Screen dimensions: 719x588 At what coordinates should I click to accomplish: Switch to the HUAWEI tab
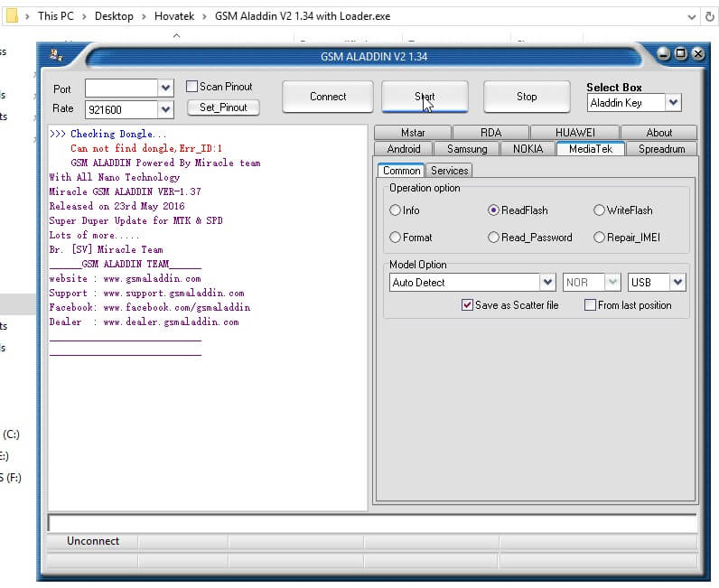[575, 133]
